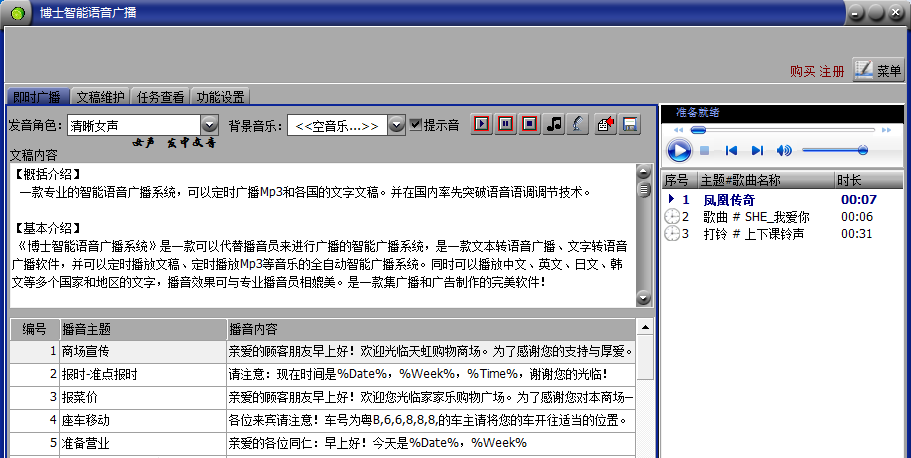Screen dimensions: 911x458
Task: Select the 座车移动 row
Action: 322,420
